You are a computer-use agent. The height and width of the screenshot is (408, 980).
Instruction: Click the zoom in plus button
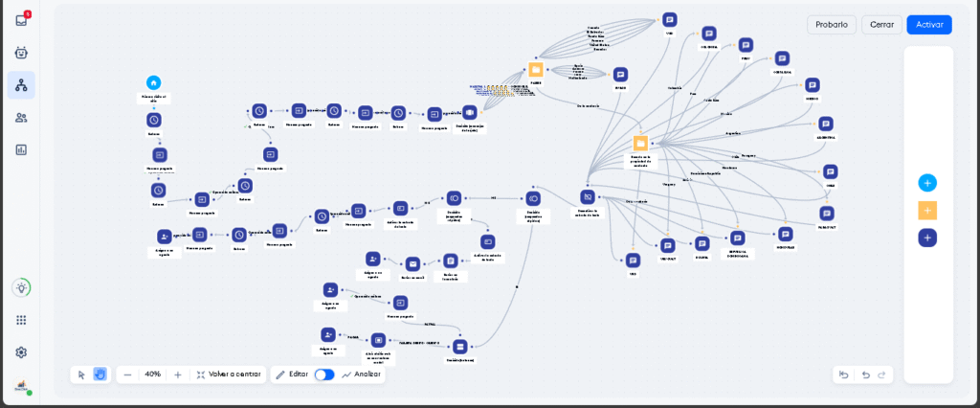click(177, 374)
